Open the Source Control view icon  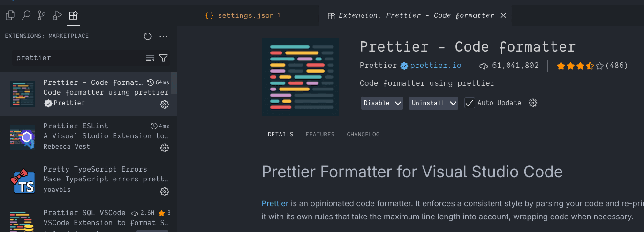click(x=42, y=15)
